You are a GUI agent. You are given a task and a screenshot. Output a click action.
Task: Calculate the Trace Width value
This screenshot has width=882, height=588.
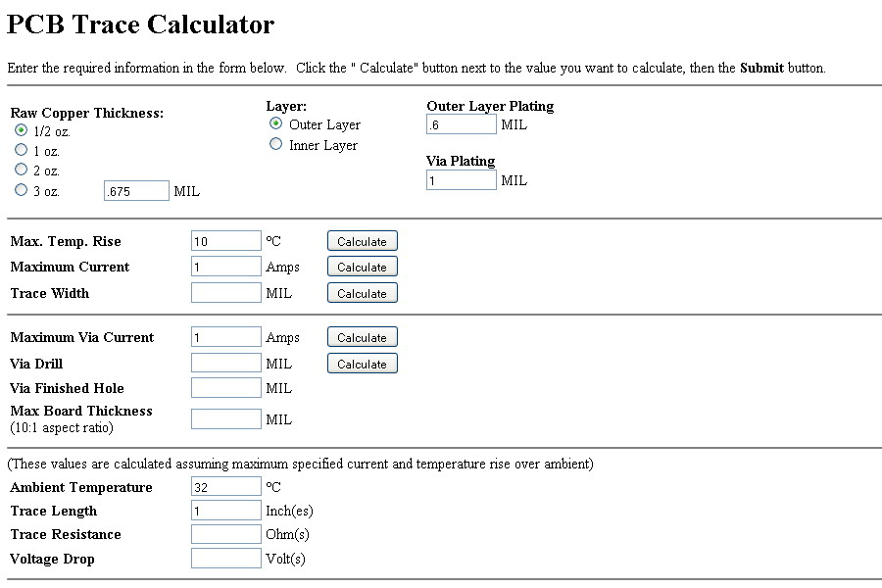click(x=362, y=293)
